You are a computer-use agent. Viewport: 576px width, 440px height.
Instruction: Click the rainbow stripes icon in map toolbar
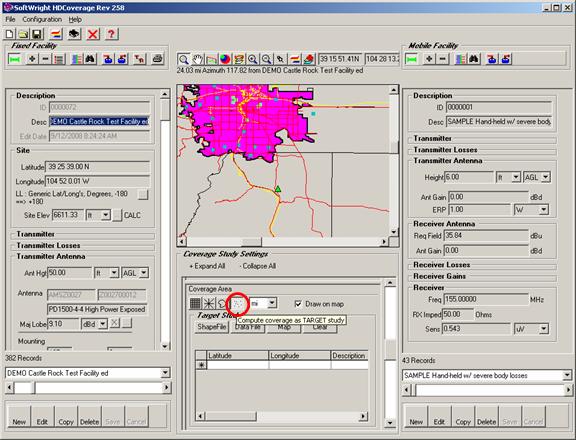(294, 59)
